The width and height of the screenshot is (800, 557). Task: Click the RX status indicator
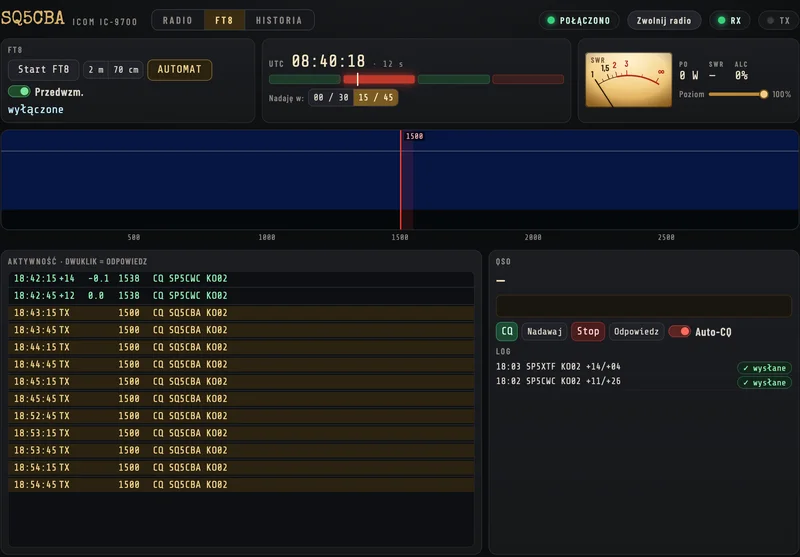pyautogui.click(x=729, y=20)
